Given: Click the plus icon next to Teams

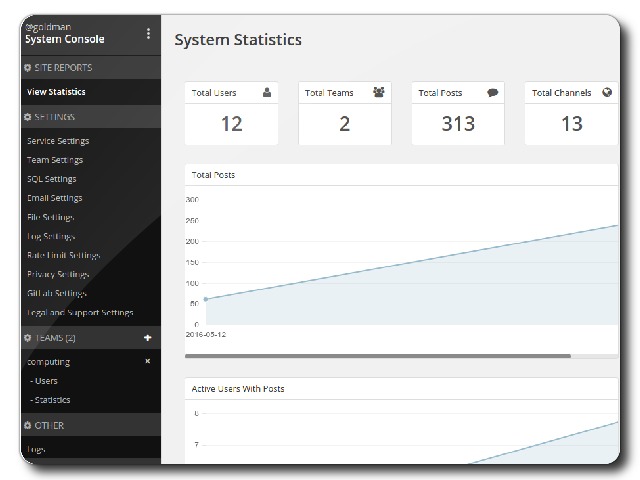Looking at the screenshot, I should [148, 338].
